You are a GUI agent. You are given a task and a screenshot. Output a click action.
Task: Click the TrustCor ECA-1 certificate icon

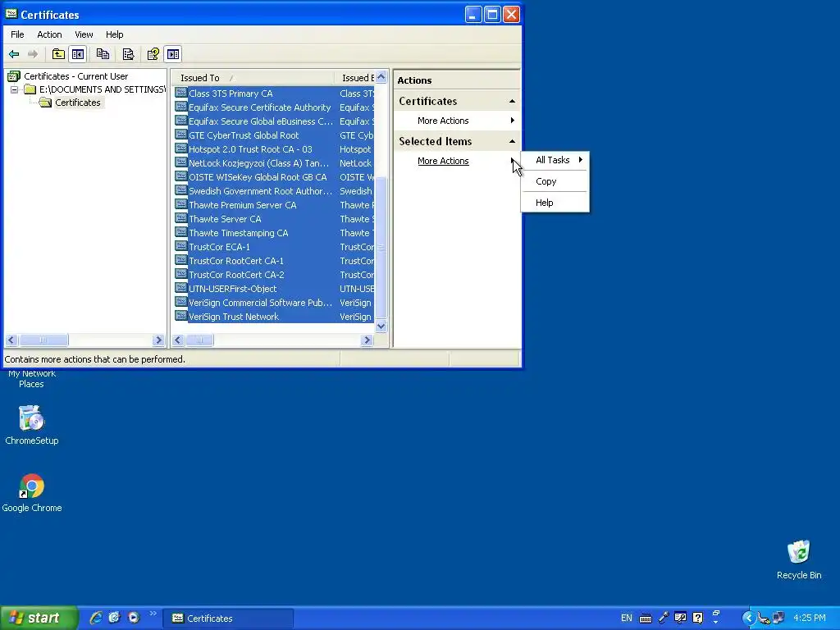click(x=181, y=246)
